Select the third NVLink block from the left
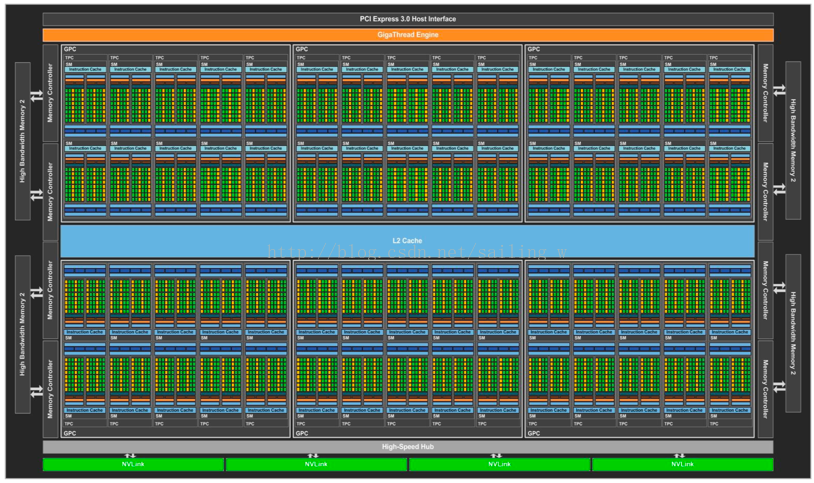The image size is (814, 483). point(499,464)
